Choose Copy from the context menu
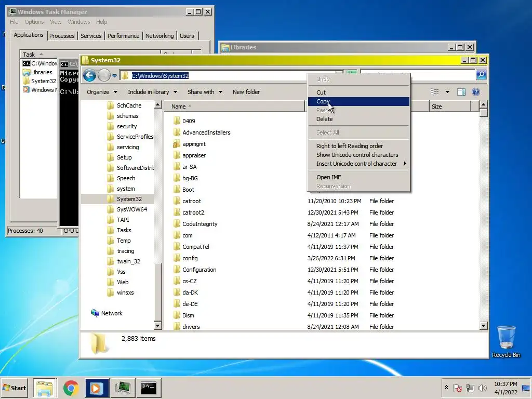The width and height of the screenshot is (532, 399). 358,101
